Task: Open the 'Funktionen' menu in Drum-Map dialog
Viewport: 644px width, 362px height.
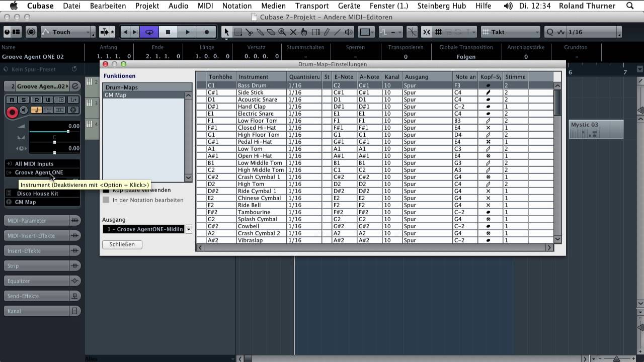Action: tap(119, 76)
